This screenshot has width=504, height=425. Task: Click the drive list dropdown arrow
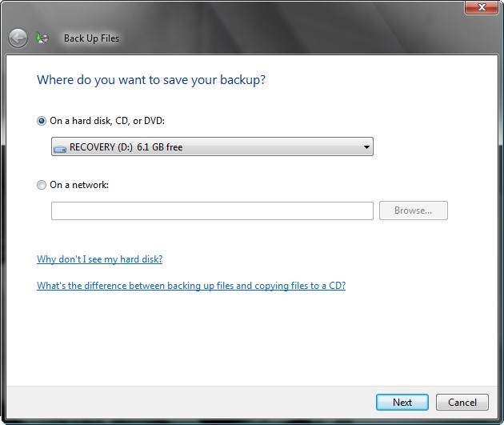(366, 147)
